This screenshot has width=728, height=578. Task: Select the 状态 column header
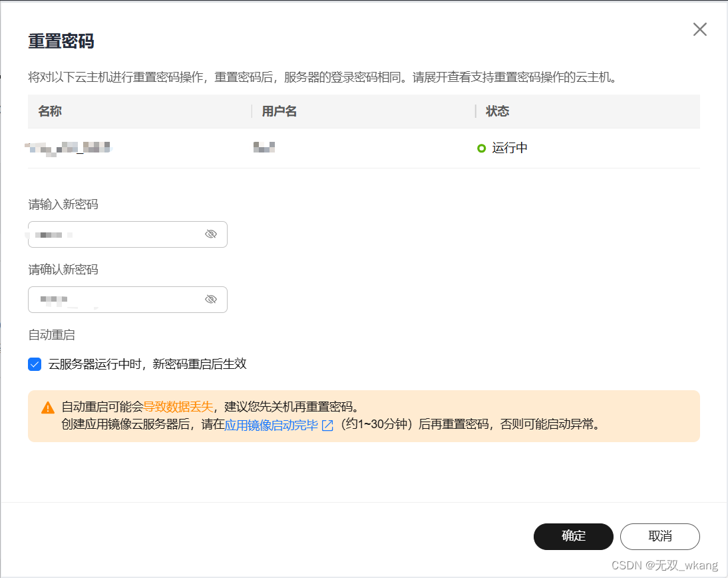coord(496,111)
